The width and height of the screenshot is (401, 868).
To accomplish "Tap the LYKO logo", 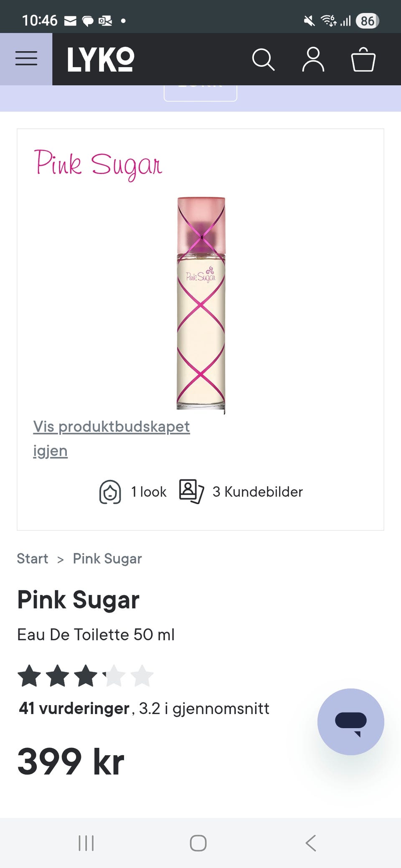I will click(x=101, y=59).
